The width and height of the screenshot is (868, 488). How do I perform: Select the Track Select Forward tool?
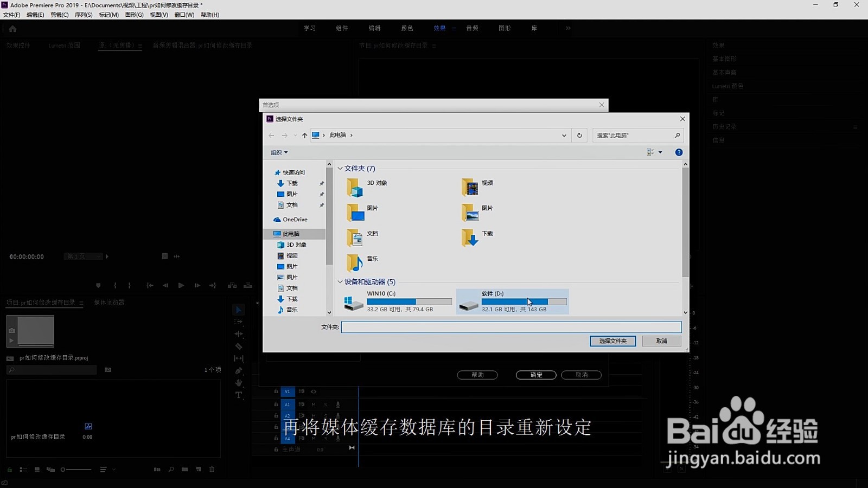[x=239, y=322]
